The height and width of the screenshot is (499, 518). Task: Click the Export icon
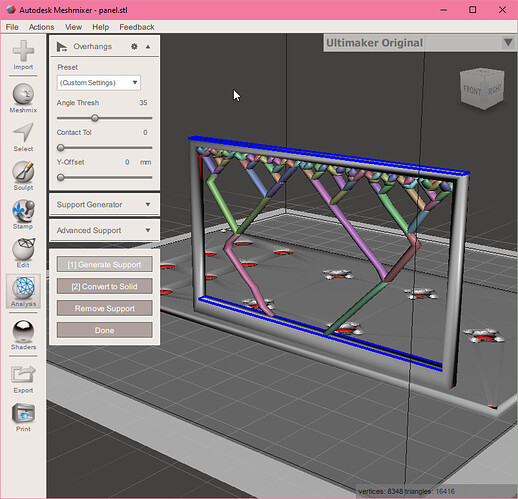23,374
